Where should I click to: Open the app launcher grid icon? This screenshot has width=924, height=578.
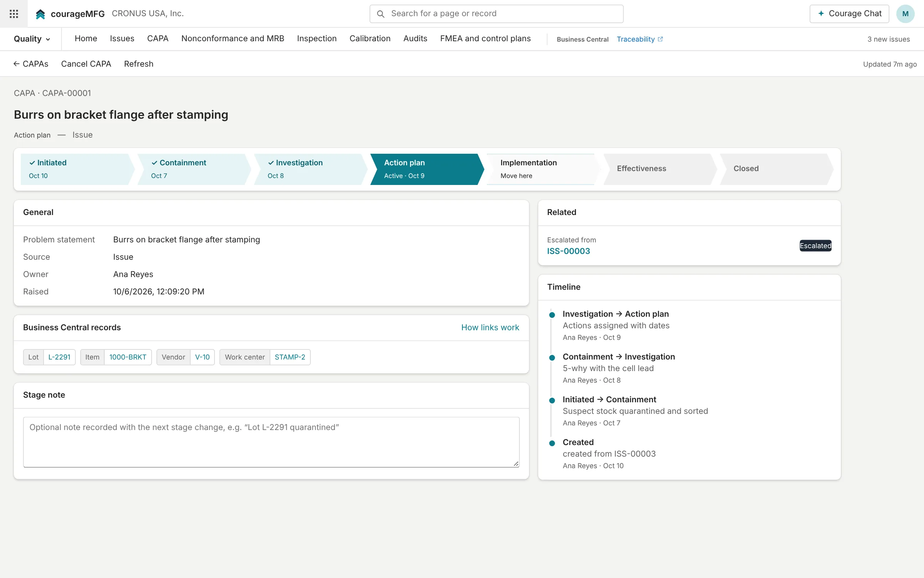(x=14, y=14)
